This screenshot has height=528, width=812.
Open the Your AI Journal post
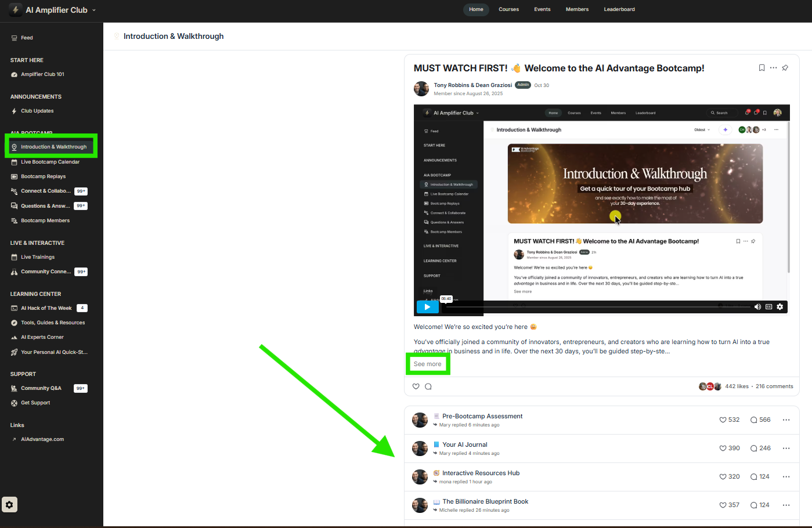pos(464,444)
